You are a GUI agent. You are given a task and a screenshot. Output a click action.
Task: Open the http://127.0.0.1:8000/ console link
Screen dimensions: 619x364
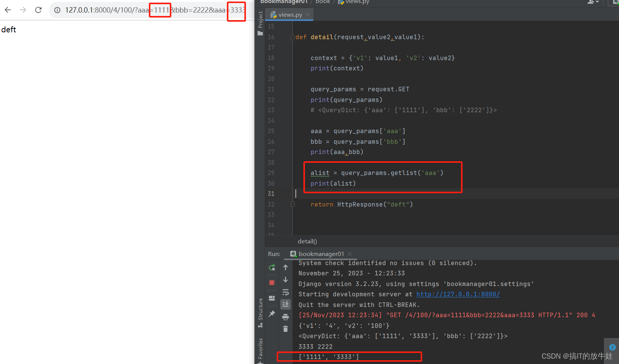(x=458, y=294)
